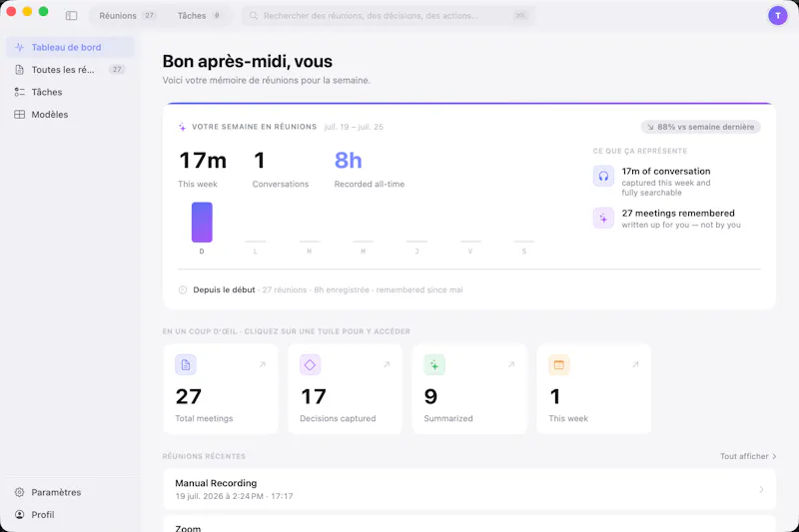Click the 17m of conversation text
The width and height of the screenshot is (799, 532).
665,171
